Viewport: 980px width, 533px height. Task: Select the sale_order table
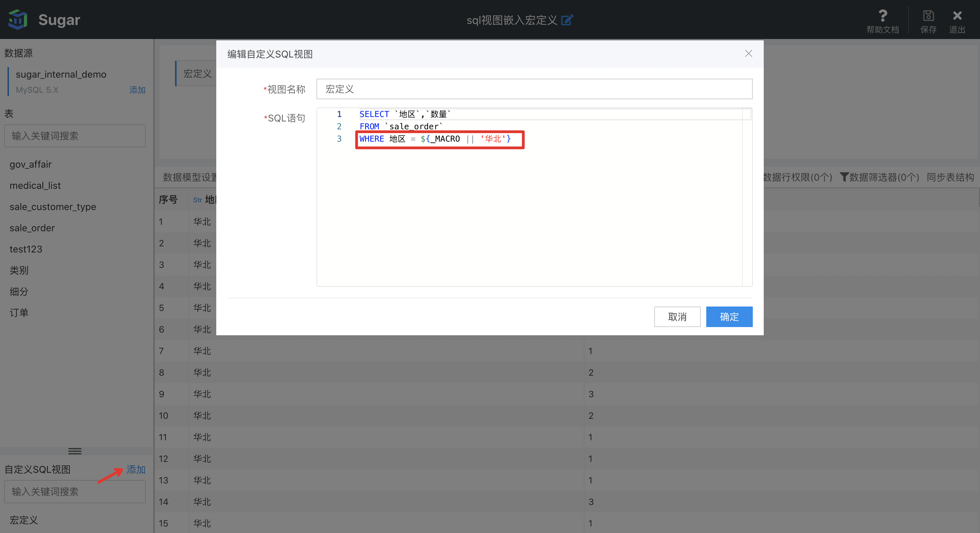click(33, 228)
